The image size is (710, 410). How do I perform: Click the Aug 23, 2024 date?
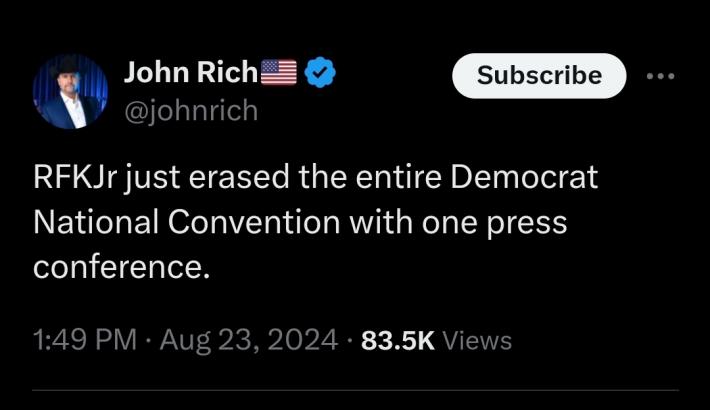[252, 340]
